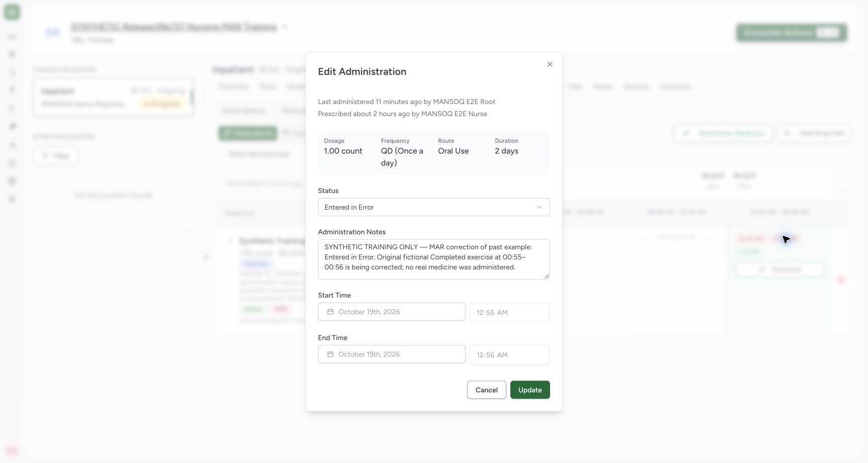Click the 12:55 AM start time field
868x463 pixels.
(x=509, y=312)
